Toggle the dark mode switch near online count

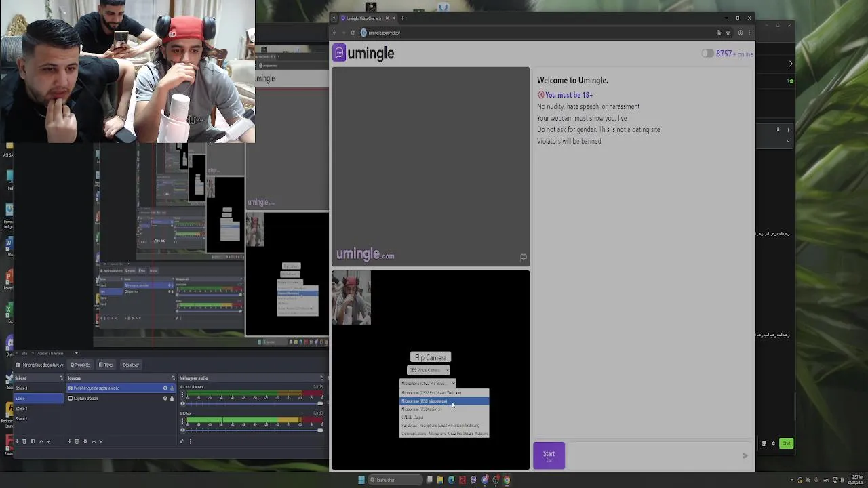tap(707, 54)
